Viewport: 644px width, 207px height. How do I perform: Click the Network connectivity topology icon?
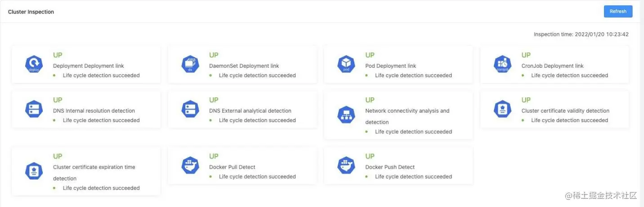coord(346,115)
